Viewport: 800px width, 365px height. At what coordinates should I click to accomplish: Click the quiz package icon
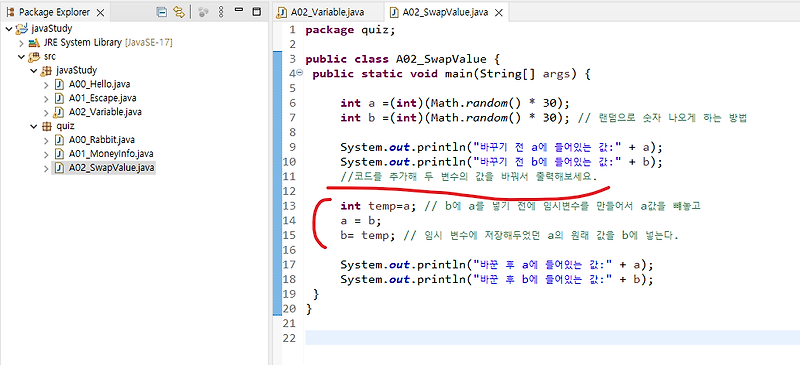47,126
